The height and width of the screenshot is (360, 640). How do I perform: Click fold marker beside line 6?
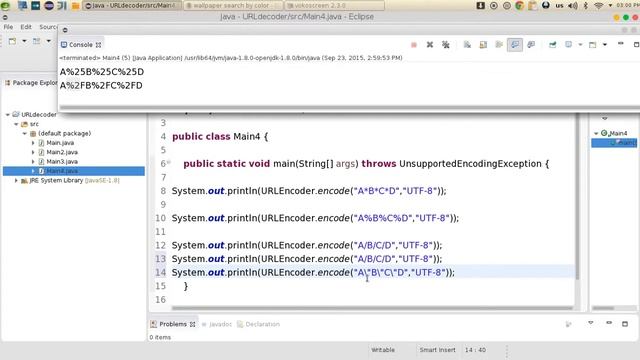(x=168, y=163)
